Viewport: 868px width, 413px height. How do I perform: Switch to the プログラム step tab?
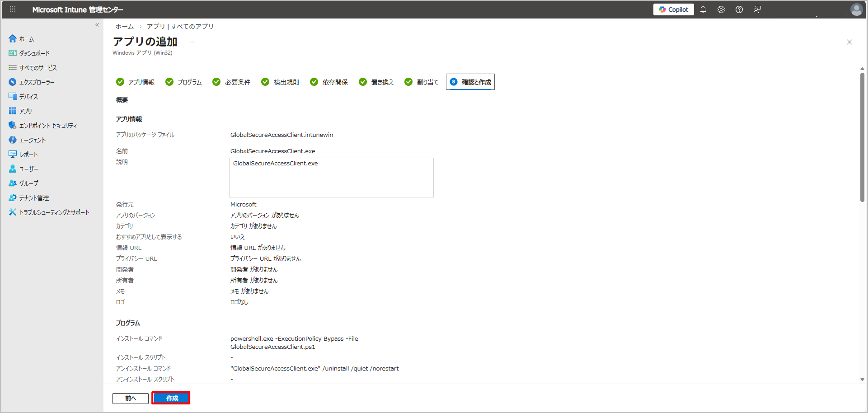[189, 82]
